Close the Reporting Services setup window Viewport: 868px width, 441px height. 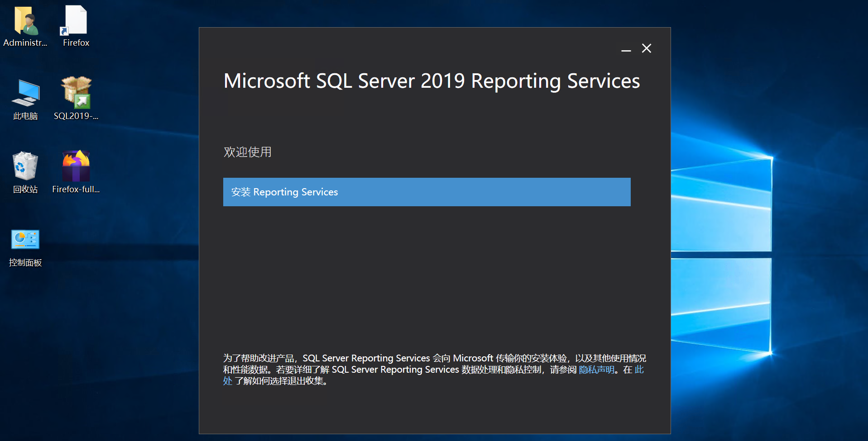[647, 48]
